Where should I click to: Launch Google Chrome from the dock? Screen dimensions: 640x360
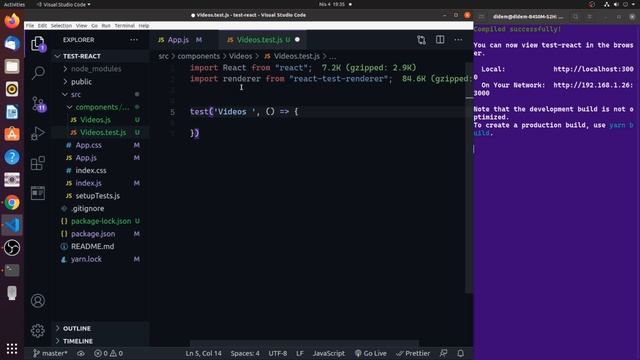(x=12, y=202)
